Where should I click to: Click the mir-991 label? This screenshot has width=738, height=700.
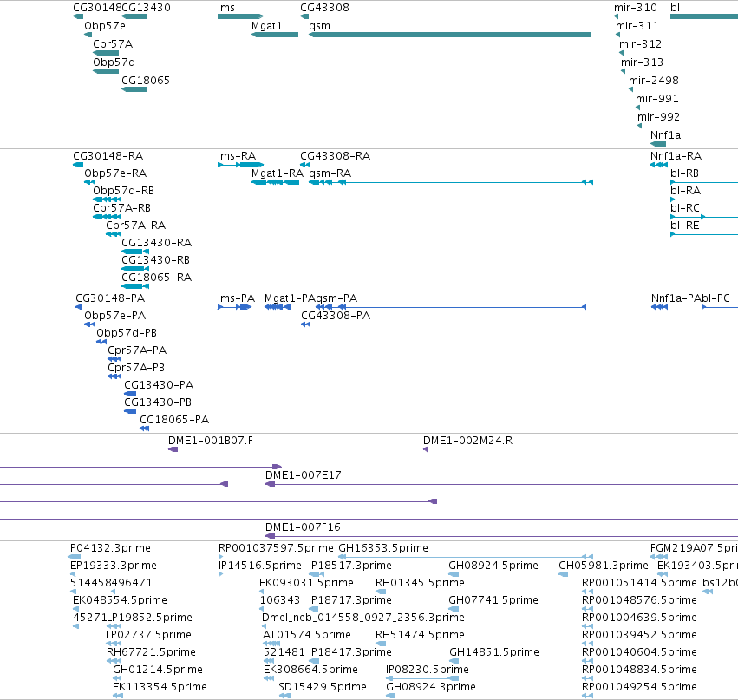[657, 99]
